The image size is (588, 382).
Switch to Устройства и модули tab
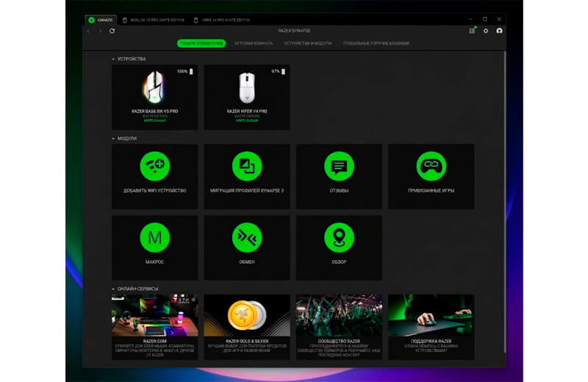click(x=308, y=43)
